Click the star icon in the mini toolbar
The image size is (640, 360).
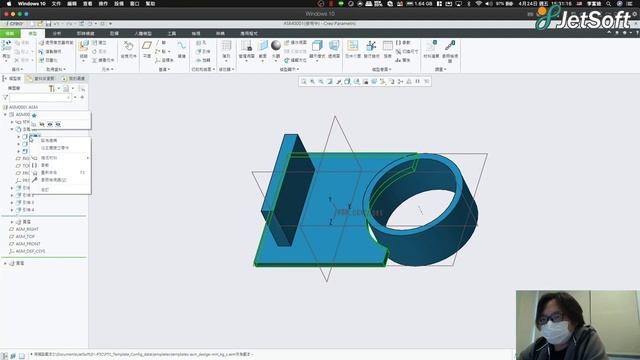pos(34,116)
